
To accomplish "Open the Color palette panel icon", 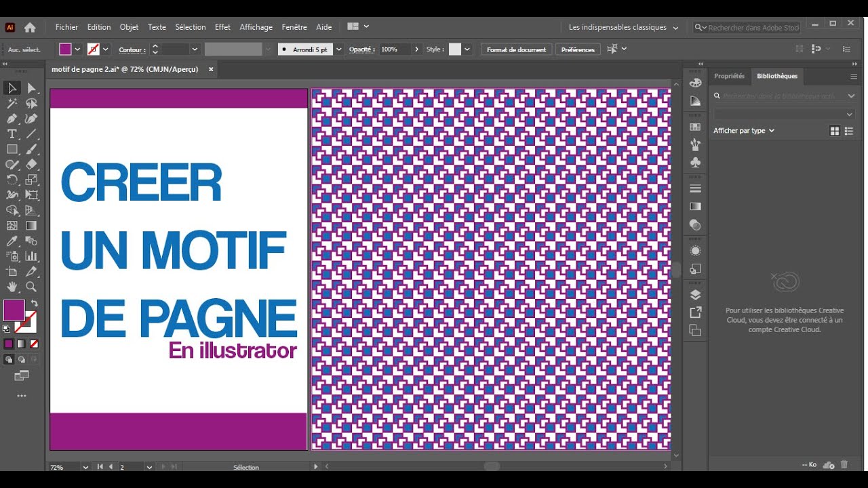I will 695,83.
